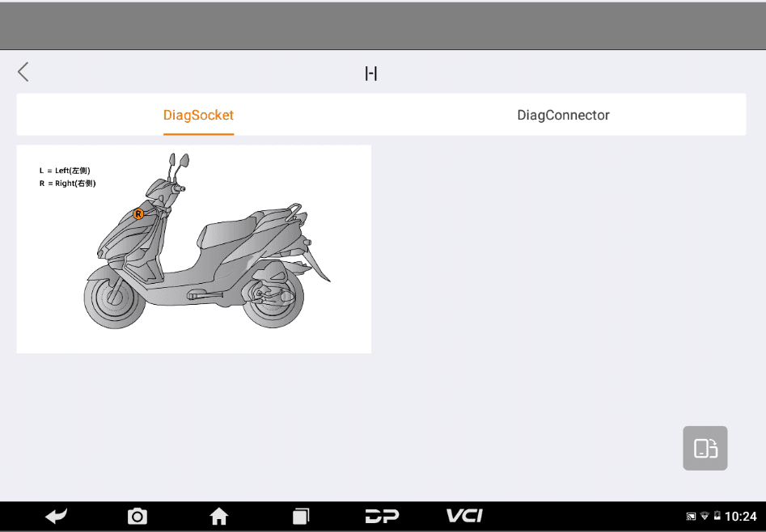Tap the Android back arrow icon

[x=56, y=517]
